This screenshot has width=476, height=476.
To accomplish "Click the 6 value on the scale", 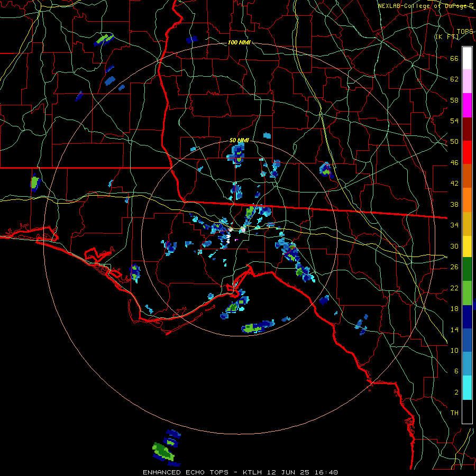I will point(456,371).
